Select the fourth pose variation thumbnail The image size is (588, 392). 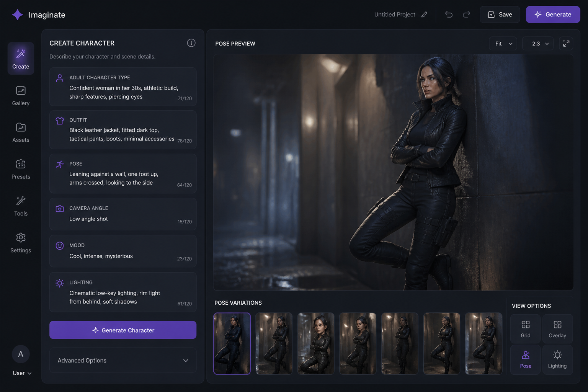pyautogui.click(x=358, y=343)
